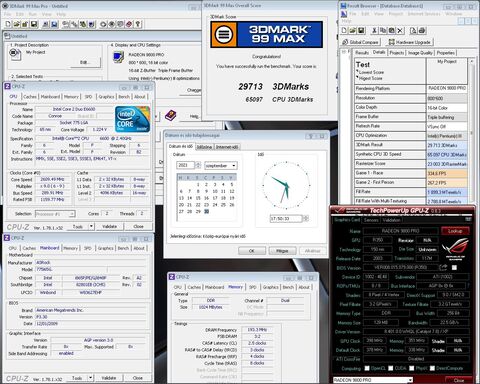Image resolution: width=480 pixels, height=384 pixels.
Task: Click Print icon in Result Browser toolbar
Action: [x=422, y=31]
